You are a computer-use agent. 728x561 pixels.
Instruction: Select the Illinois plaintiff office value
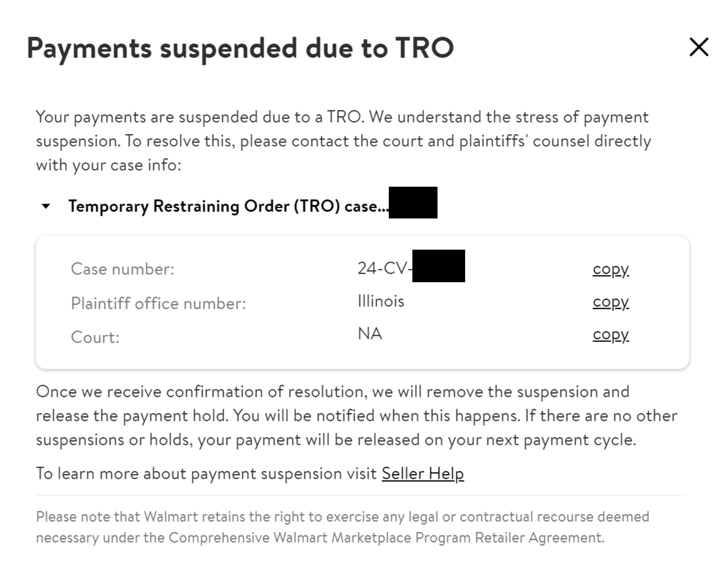(x=380, y=301)
